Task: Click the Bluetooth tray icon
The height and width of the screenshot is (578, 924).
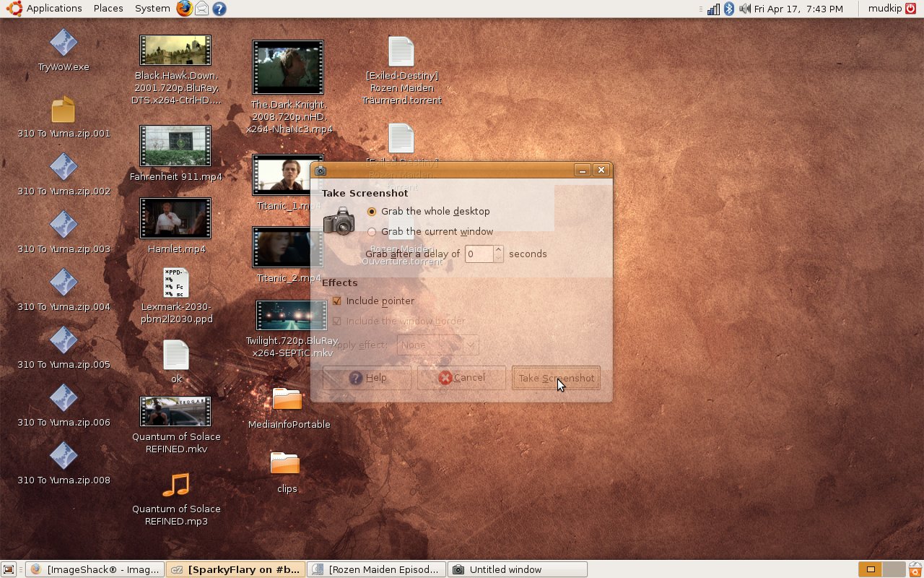Action: [x=729, y=9]
